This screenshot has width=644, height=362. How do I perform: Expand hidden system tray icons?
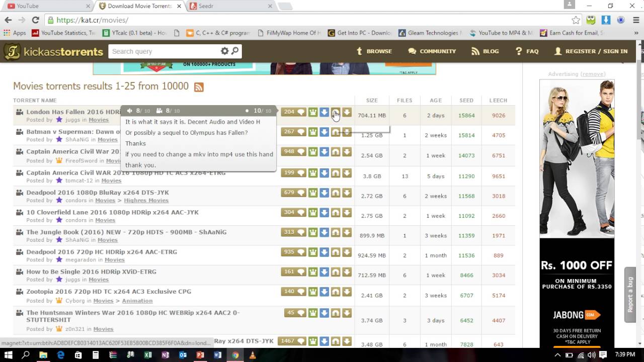557,355
